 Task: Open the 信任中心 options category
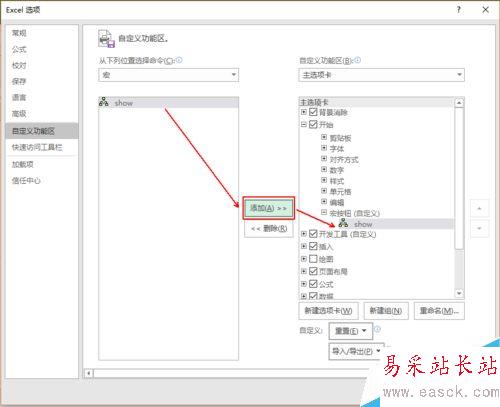click(x=26, y=181)
